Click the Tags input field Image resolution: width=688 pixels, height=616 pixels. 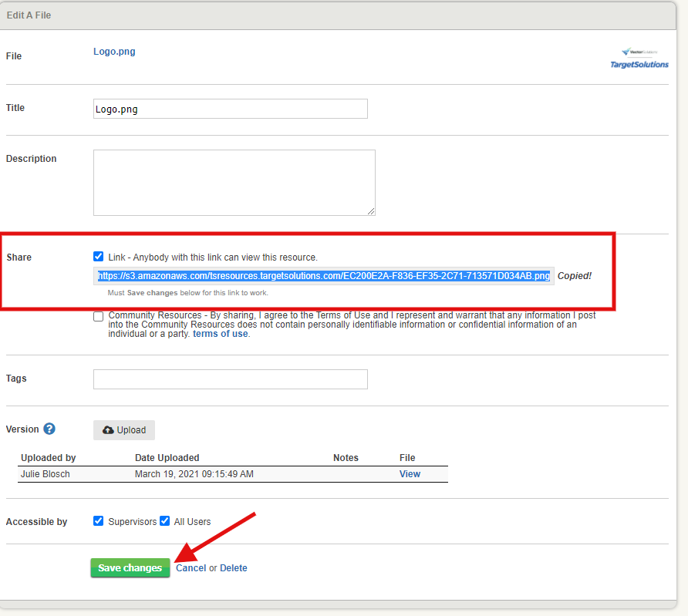[x=230, y=379]
